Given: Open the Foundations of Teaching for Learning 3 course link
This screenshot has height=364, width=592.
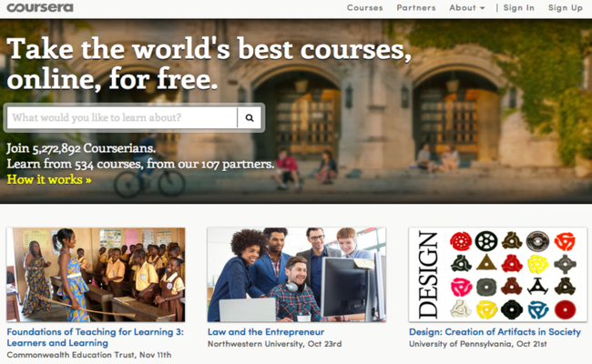Looking at the screenshot, I should pos(95,338).
